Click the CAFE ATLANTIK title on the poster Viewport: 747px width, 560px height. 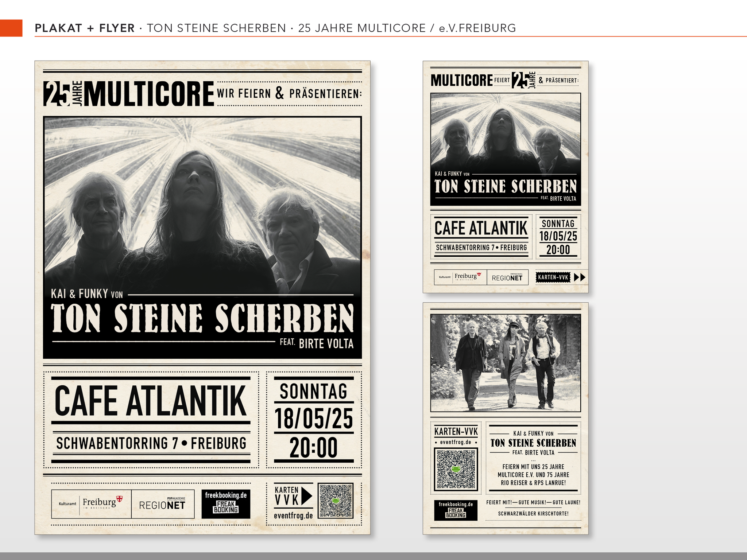click(151, 401)
